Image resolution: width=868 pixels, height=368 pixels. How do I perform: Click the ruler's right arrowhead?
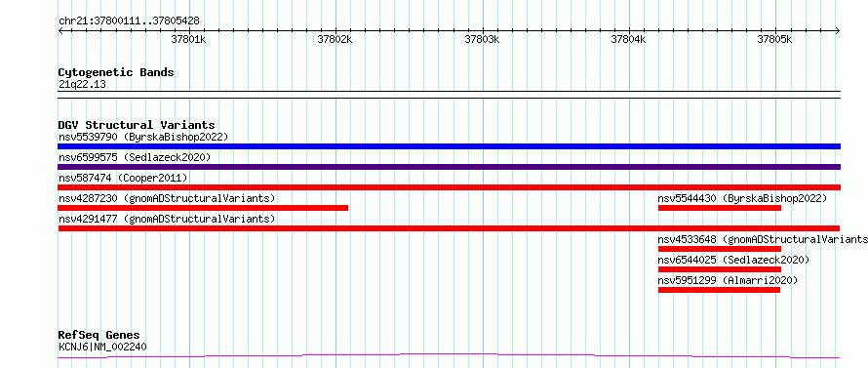tap(838, 30)
